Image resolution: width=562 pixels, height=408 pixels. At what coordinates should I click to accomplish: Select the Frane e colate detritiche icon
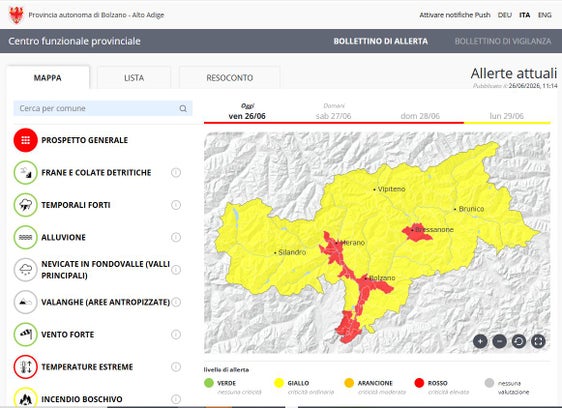25,172
